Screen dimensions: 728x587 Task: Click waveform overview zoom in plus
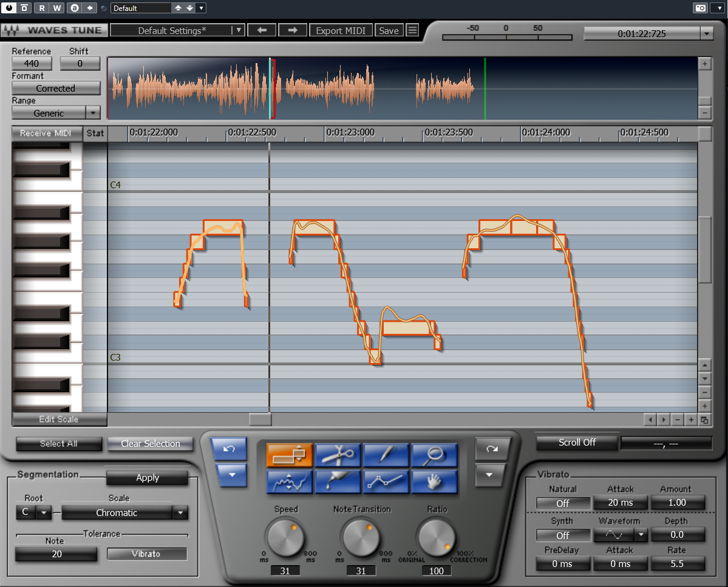click(704, 64)
